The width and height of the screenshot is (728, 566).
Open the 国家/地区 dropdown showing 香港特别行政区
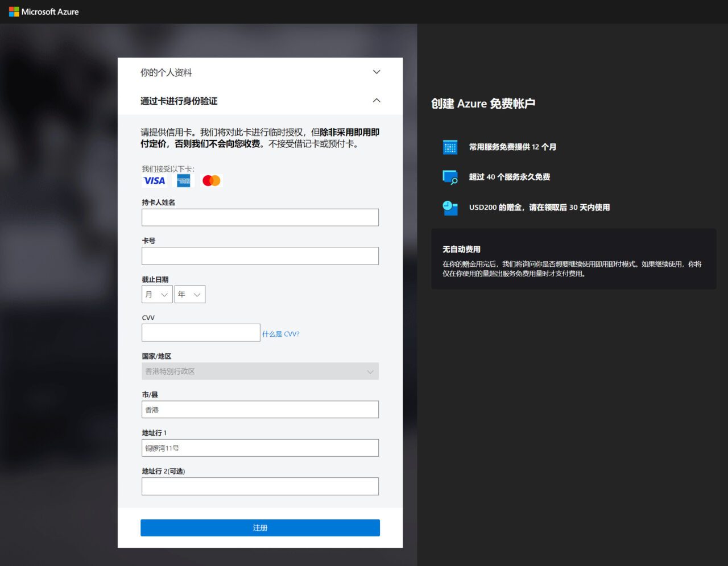[259, 371]
